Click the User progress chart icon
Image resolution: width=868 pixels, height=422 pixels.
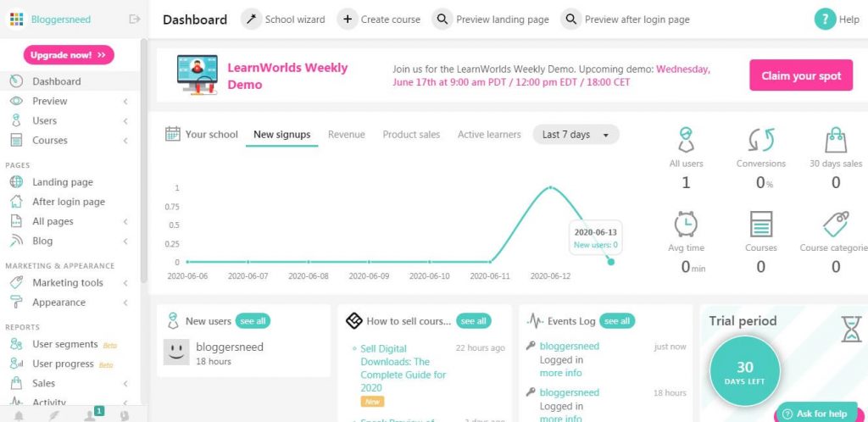(x=17, y=364)
